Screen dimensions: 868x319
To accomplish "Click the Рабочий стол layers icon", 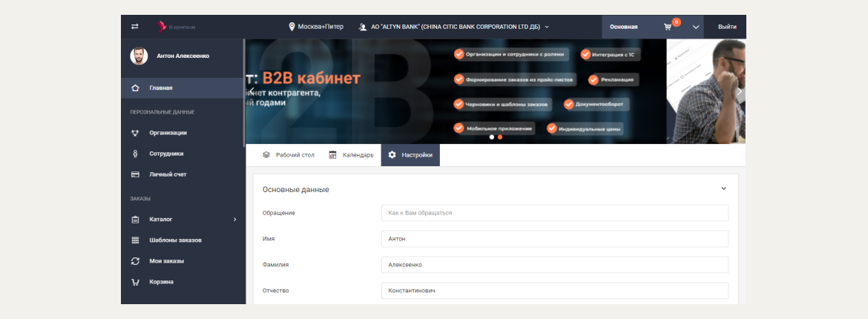I will click(x=266, y=155).
